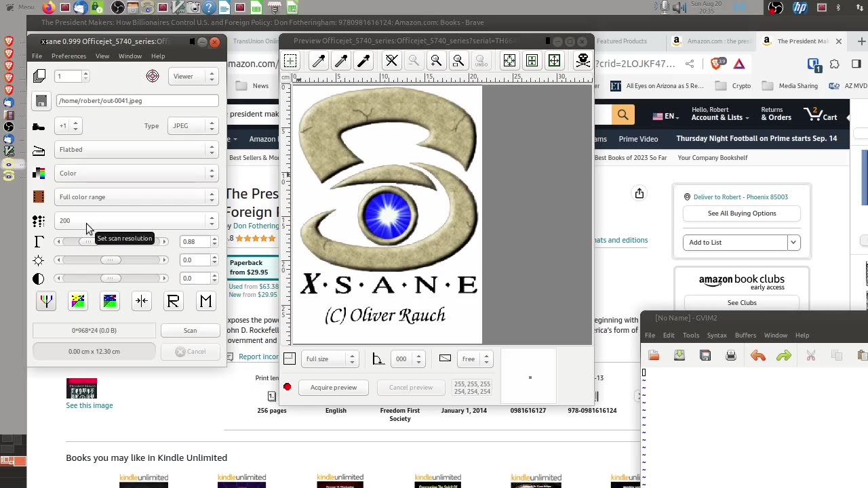Pick white point with the white pipette

click(x=318, y=61)
